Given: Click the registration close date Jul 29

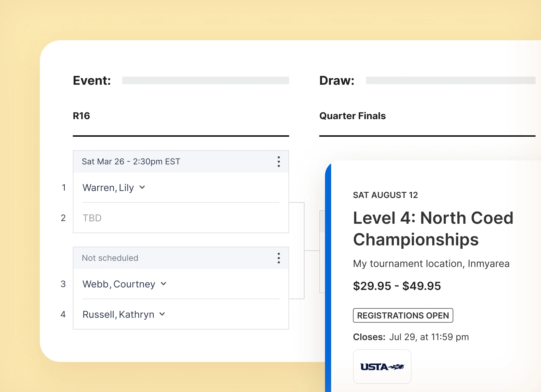Looking at the screenshot, I should 429,337.
